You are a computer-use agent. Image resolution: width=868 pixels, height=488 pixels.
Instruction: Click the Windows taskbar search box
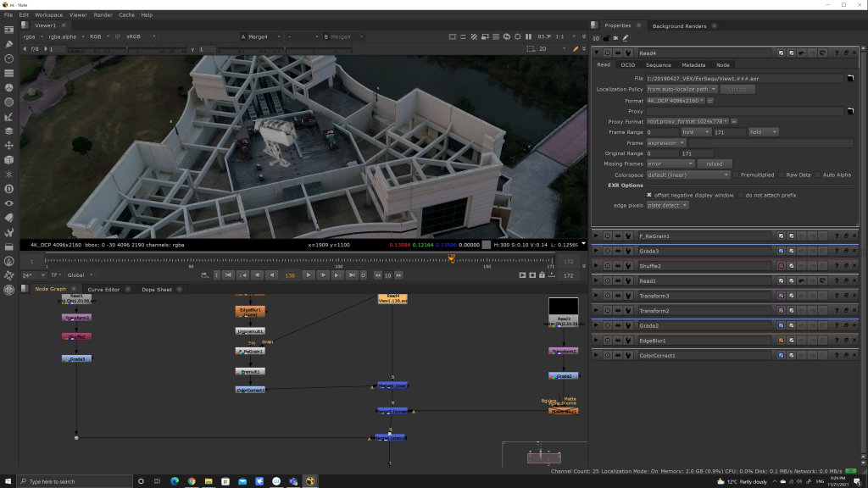click(68, 481)
